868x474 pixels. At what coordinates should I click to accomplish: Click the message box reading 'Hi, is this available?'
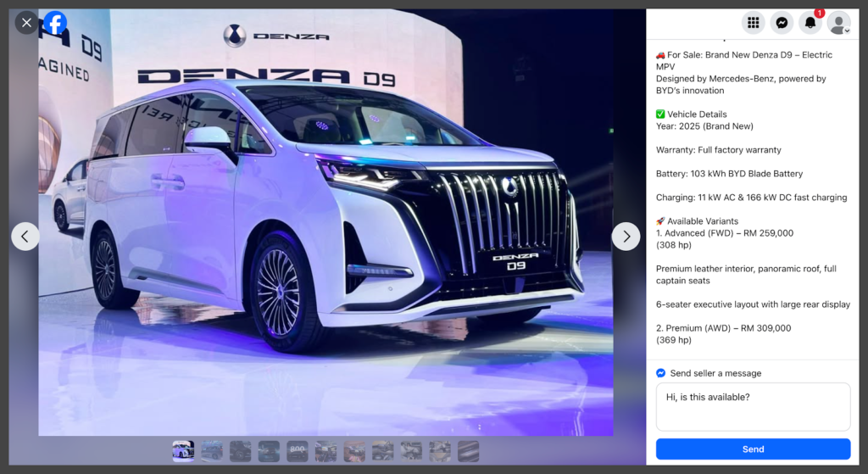(753, 406)
